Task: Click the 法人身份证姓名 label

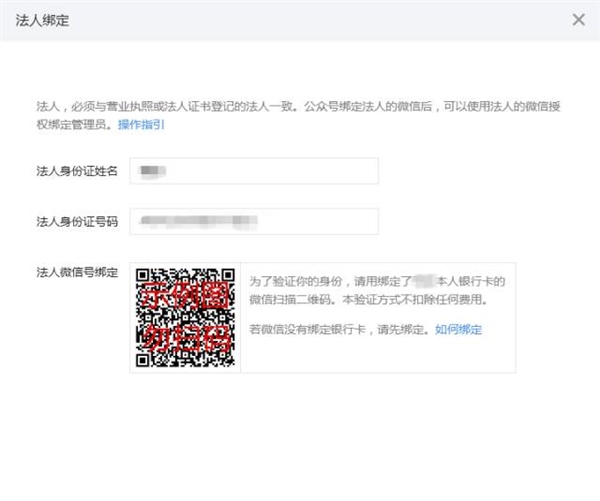Action: (76, 171)
